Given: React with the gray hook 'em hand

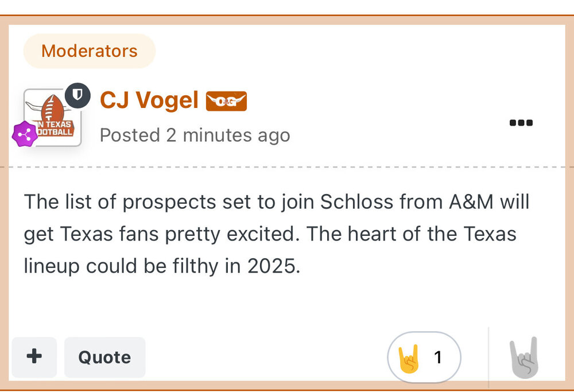Looking at the screenshot, I should pyautogui.click(x=525, y=357).
